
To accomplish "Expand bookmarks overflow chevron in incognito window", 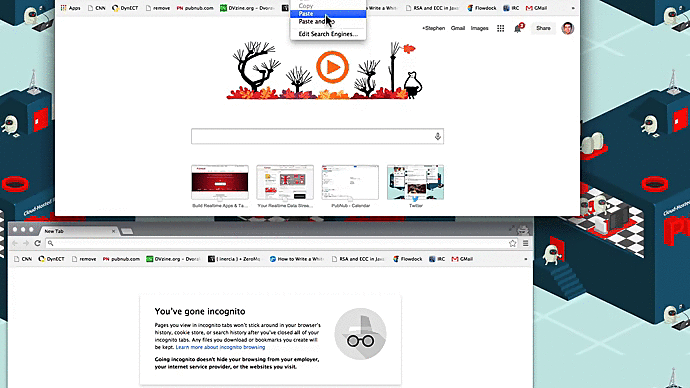I will click(525, 259).
